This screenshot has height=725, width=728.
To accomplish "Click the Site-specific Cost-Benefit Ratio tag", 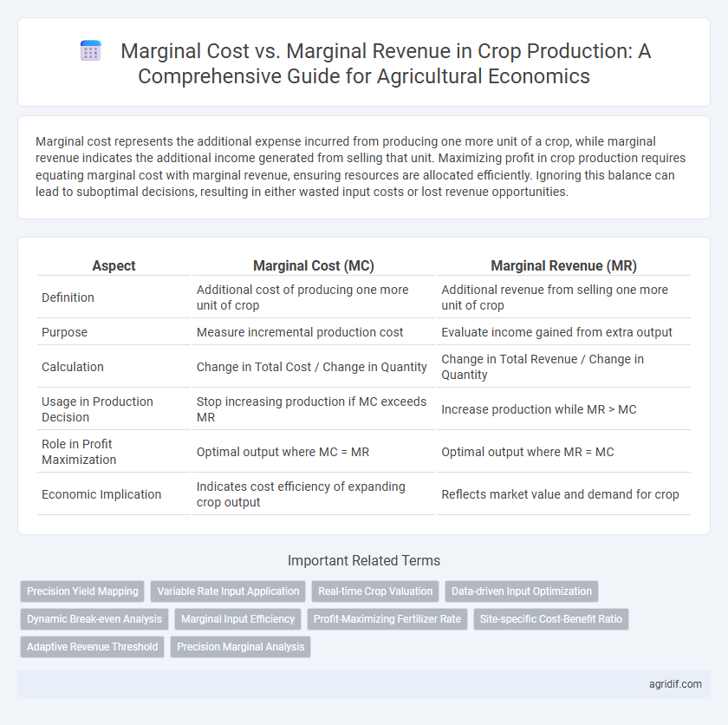I will (x=550, y=619).
